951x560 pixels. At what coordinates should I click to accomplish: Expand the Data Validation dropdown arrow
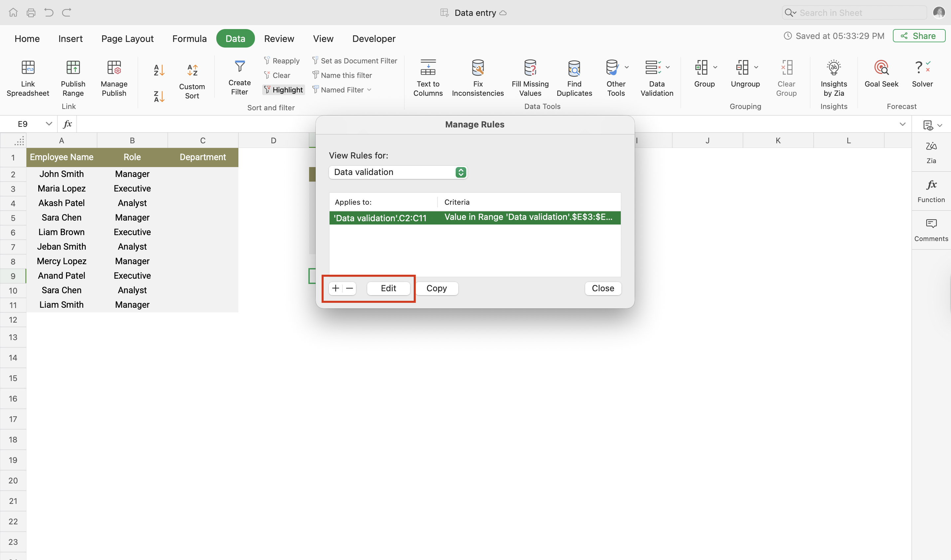[x=668, y=68]
